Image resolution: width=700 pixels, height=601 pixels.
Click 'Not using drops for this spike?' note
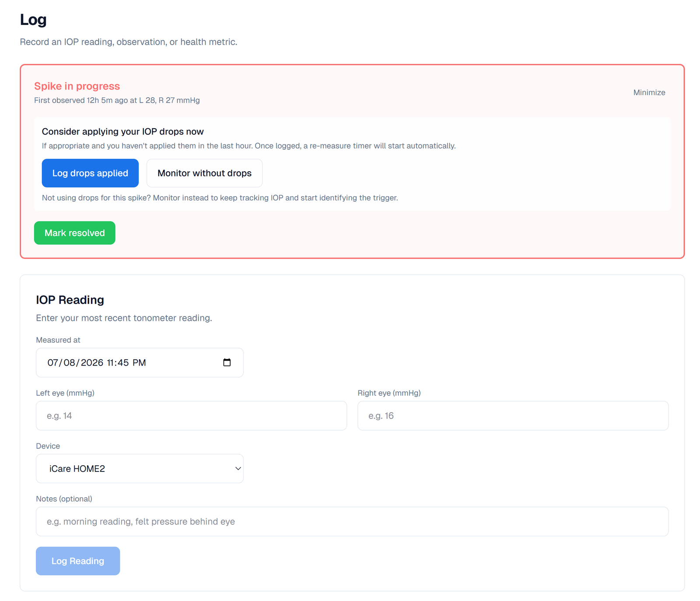[220, 198]
